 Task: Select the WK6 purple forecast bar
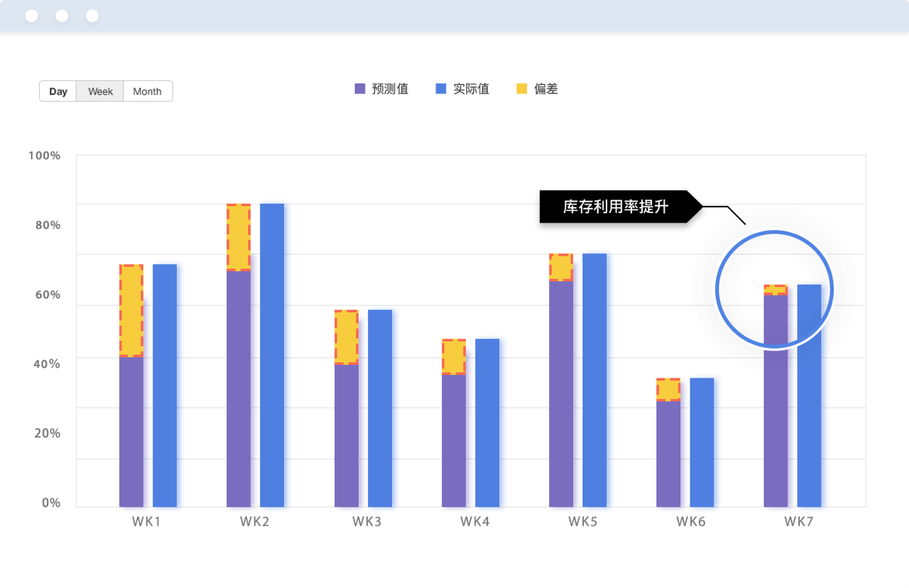668,454
